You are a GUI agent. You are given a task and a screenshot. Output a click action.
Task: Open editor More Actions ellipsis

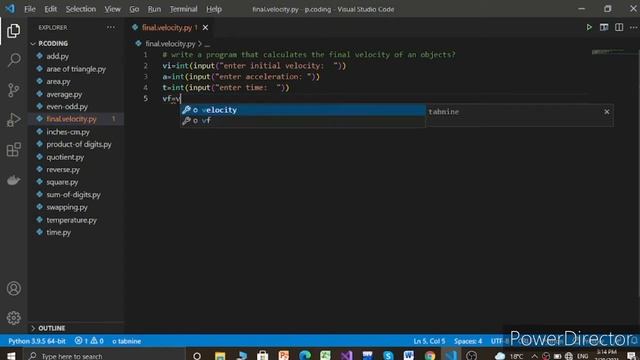633,27
